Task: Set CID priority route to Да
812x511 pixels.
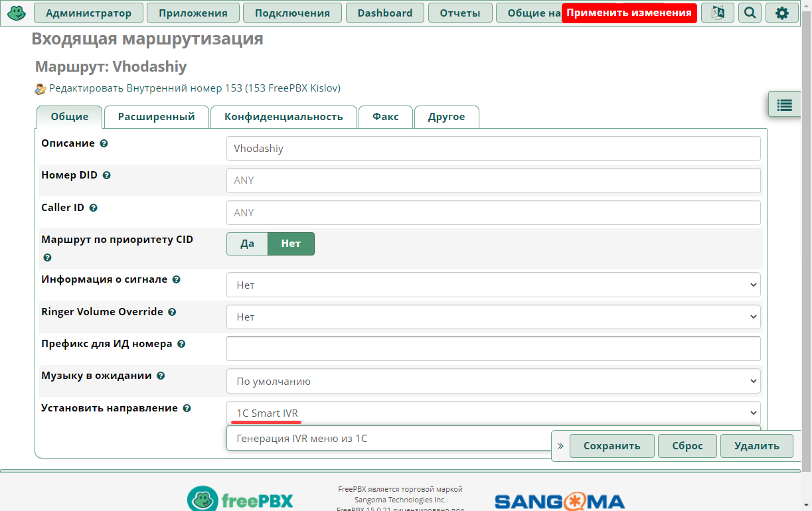Action: click(x=247, y=244)
